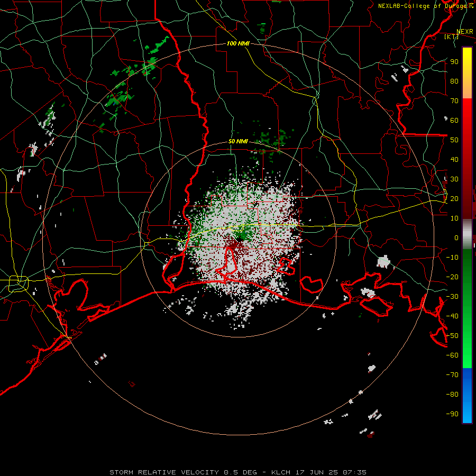
Task: Select the -60 value on velocity scale
Action: 452,355
